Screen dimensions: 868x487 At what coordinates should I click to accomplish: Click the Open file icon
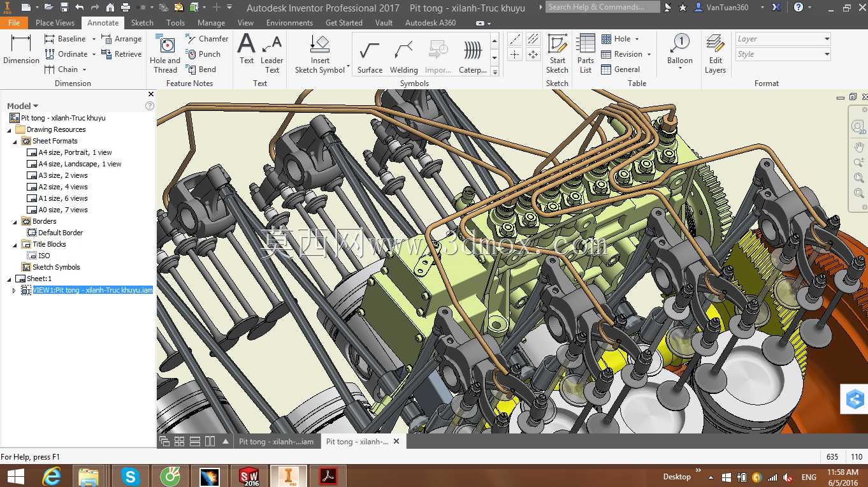[49, 8]
